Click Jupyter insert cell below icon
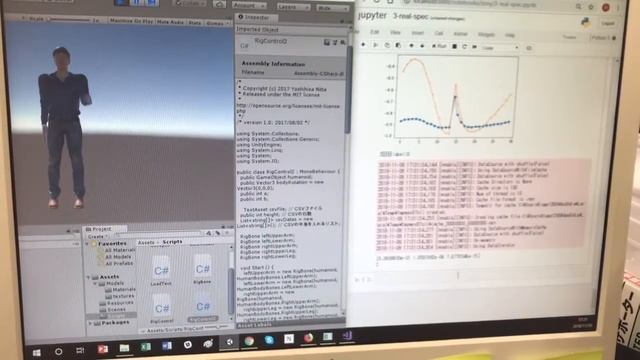Image resolution: width=640 pixels, height=360 pixels. point(363,44)
